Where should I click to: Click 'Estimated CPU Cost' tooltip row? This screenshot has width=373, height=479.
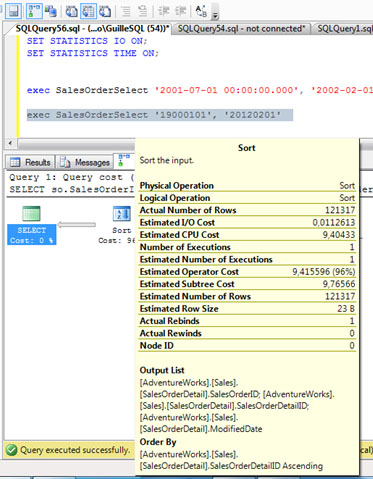247,235
